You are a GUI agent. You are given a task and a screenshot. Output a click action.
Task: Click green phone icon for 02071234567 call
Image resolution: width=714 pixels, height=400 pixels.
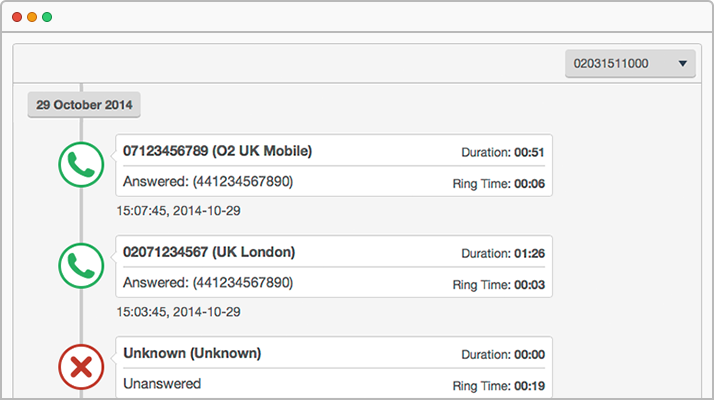81,266
